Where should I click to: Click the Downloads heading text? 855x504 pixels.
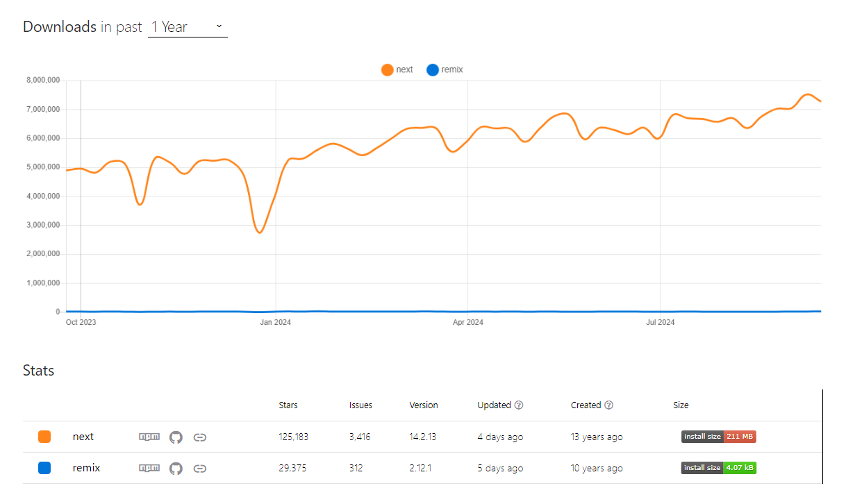[x=60, y=27]
